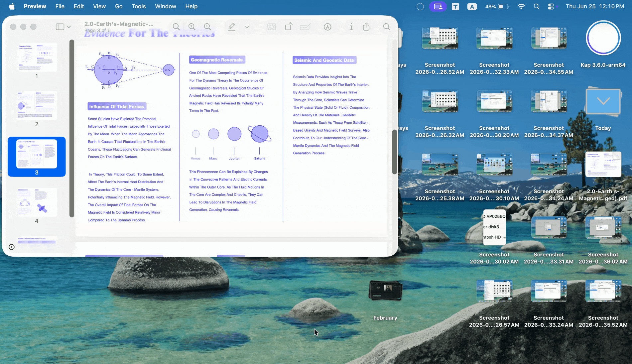
Task: Open sidebar view options chevron
Action: click(69, 27)
